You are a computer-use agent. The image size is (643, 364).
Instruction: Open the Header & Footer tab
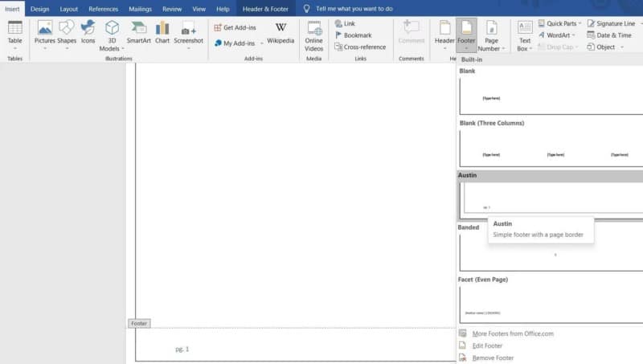[x=265, y=9]
